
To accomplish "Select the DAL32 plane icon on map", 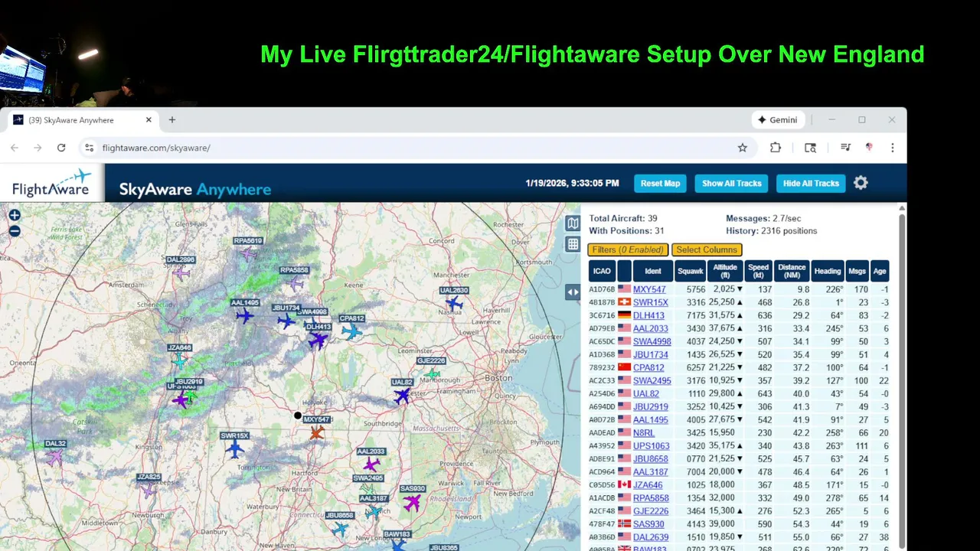I will click(x=54, y=457).
